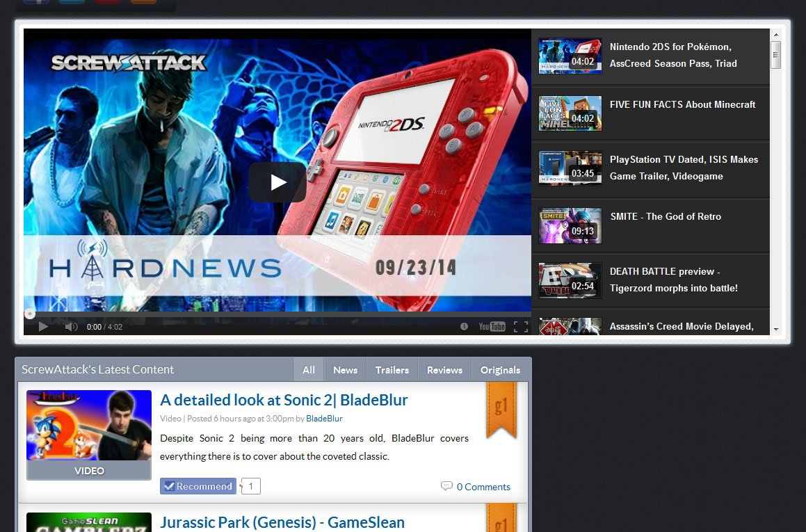Play the Hard News video with center play button
Screen dimensions: 806x532
[x=277, y=182]
